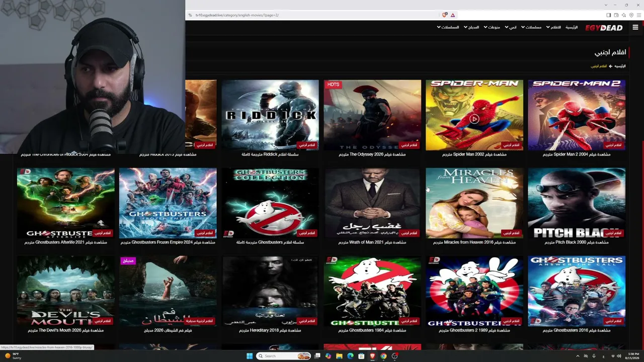Open the Pitch Black poster
The height and width of the screenshot is (362, 644).
[577, 203]
